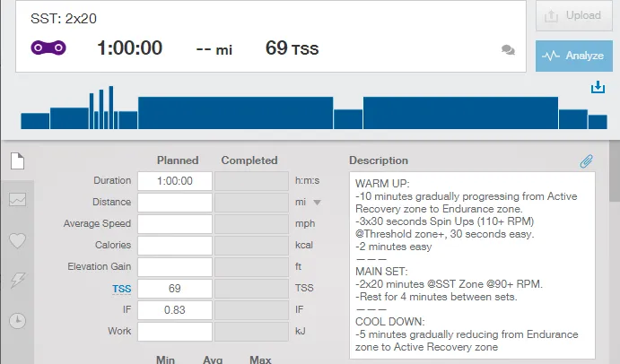
Task: Click the completed Calories field
Action: (251, 246)
